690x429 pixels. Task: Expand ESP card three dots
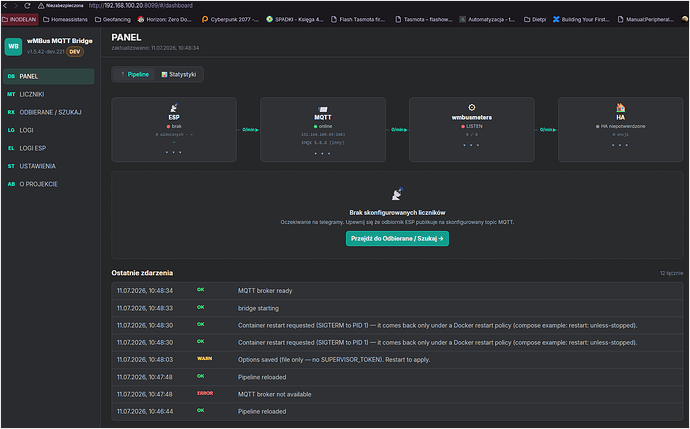pos(173,152)
